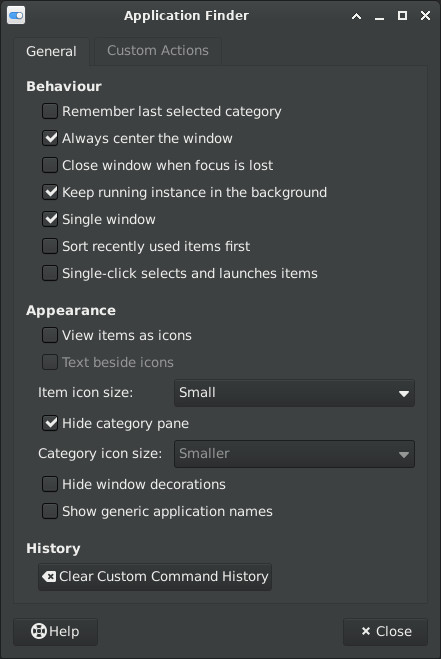Expand the Category icon size combo box
441x659 pixels.
click(x=294, y=454)
